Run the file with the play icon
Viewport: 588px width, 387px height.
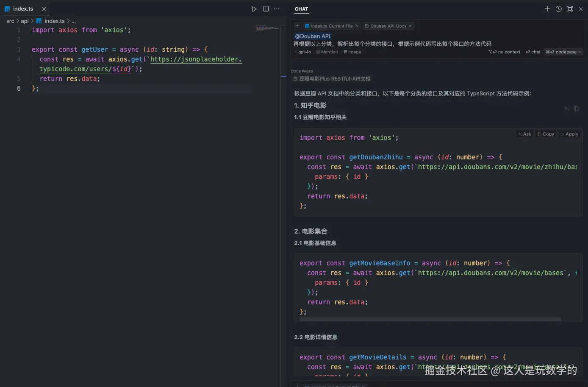tap(254, 9)
